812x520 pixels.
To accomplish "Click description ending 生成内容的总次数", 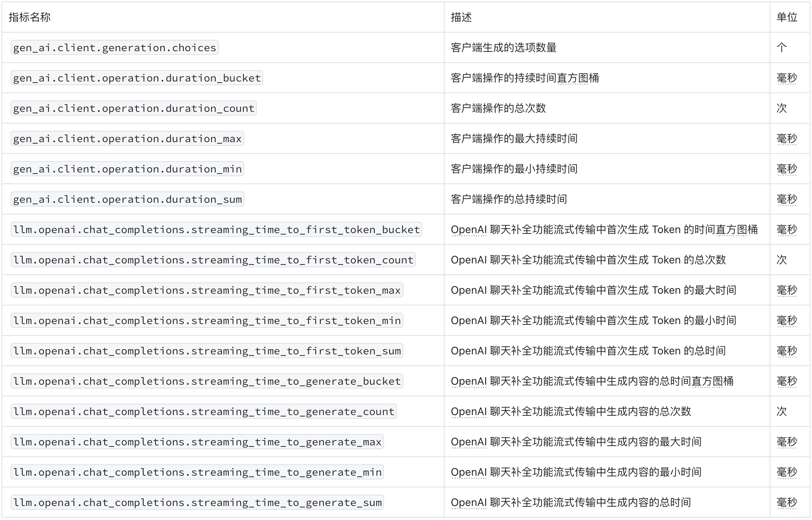I will pyautogui.click(x=571, y=411).
